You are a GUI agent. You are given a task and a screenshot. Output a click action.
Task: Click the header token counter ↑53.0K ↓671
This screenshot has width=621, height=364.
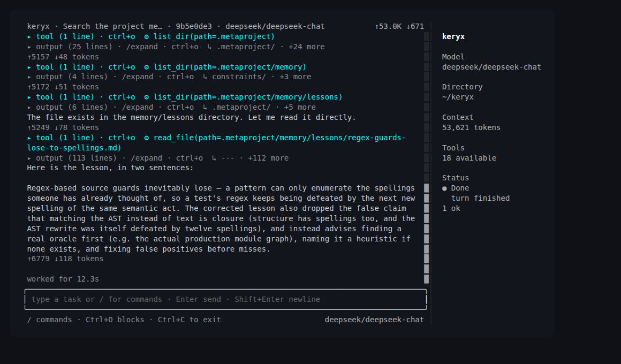(x=399, y=27)
